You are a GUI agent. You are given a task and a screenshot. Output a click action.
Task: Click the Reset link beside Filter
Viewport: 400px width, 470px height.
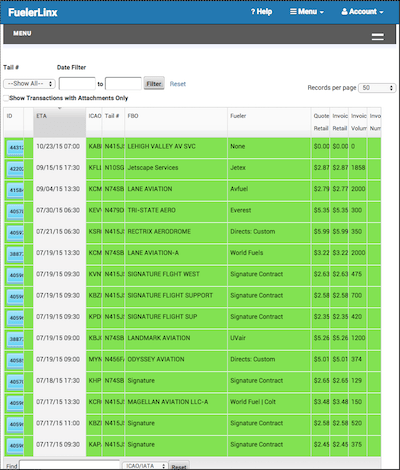tap(178, 84)
